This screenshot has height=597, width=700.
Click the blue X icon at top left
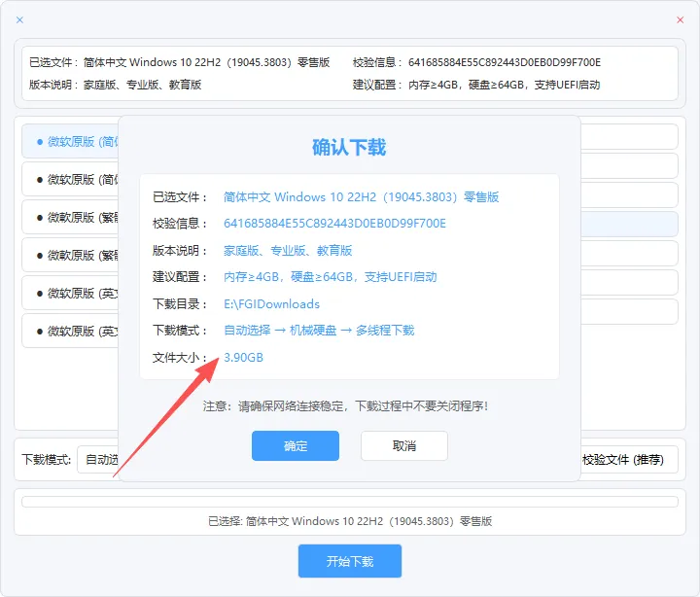tap(19, 19)
